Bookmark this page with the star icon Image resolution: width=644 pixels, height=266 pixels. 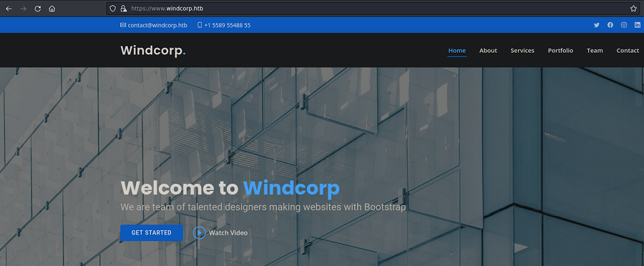point(633,9)
